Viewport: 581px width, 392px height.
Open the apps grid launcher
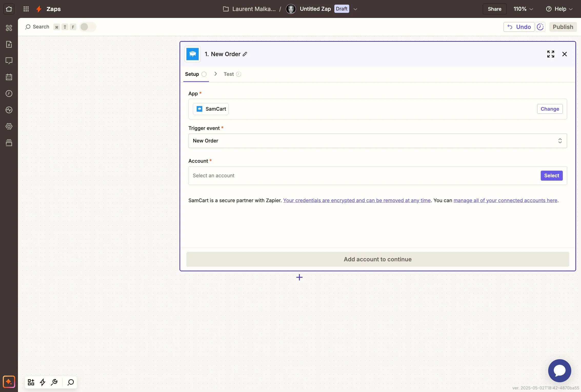26,9
